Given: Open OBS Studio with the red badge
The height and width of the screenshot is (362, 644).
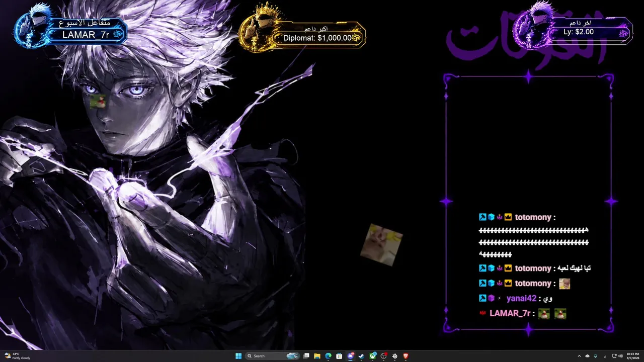Looking at the screenshot, I should (x=384, y=356).
